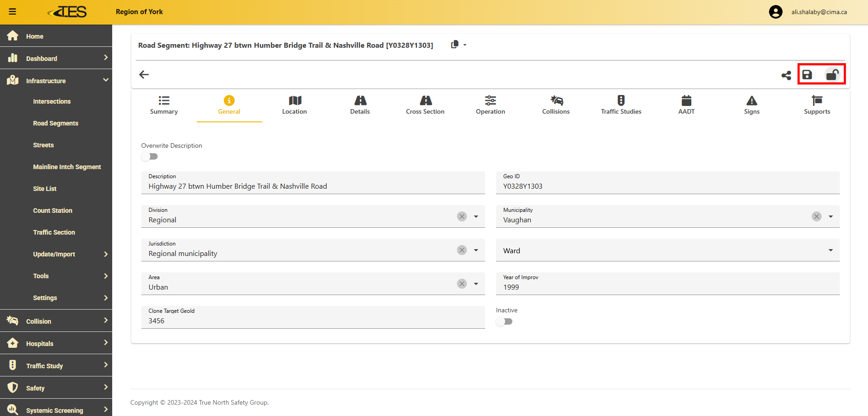Toggle the Inactive switch
Screen dimensions: 868x416
tap(504, 321)
